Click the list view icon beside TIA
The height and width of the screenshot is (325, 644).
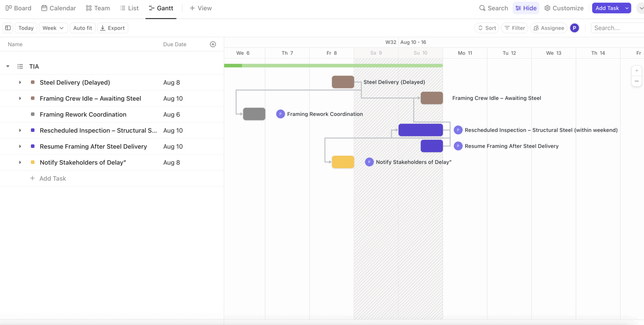point(20,66)
